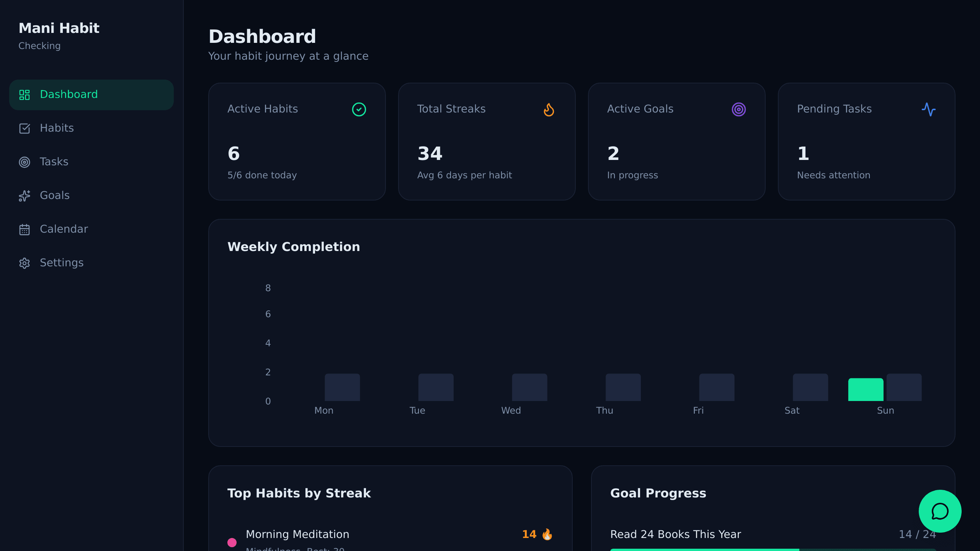Click the Settings gear icon in sidebar

pyautogui.click(x=24, y=263)
